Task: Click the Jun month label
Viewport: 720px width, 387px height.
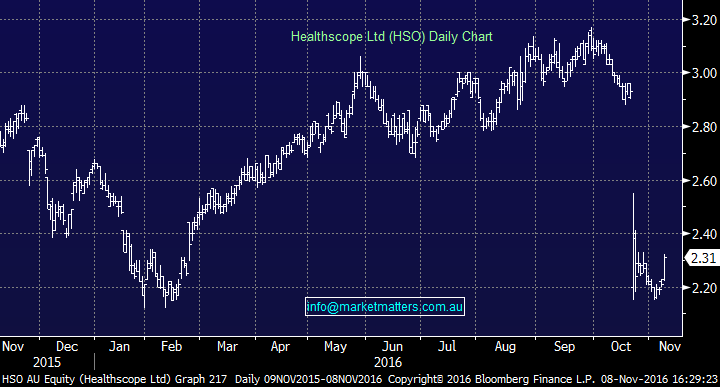Action: (x=393, y=346)
